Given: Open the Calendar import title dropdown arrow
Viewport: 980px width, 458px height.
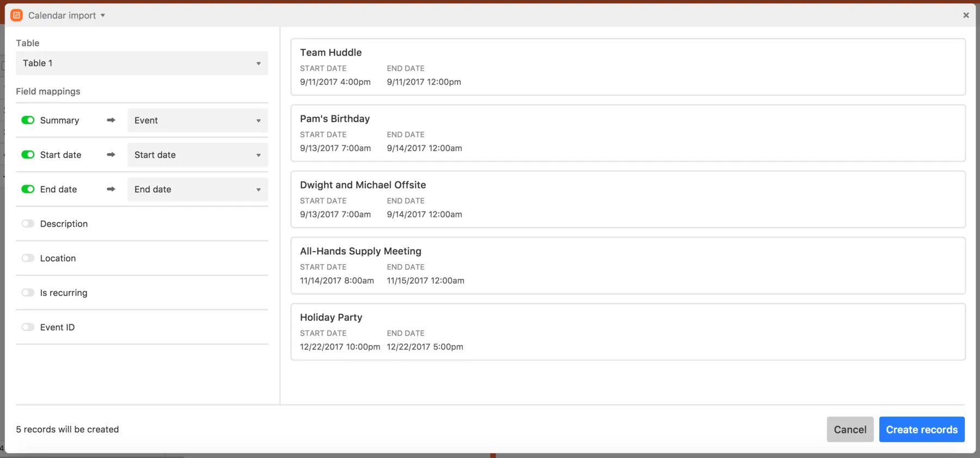Looking at the screenshot, I should pos(103,15).
